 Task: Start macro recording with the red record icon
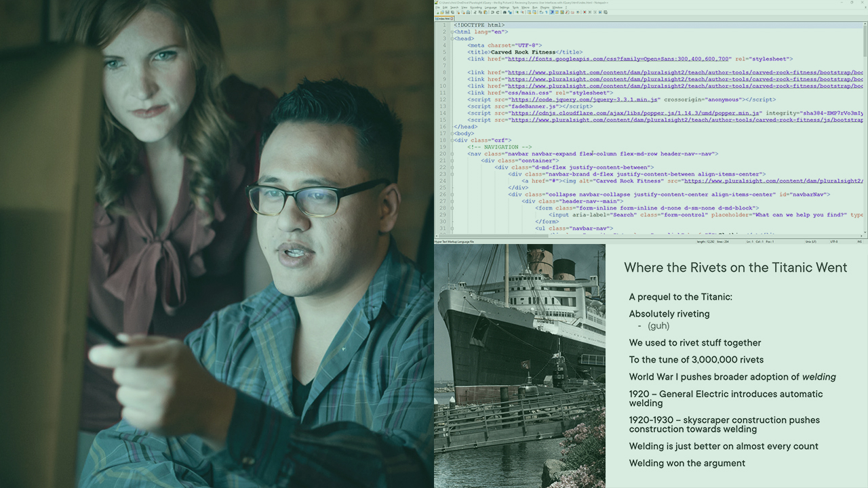coord(585,12)
